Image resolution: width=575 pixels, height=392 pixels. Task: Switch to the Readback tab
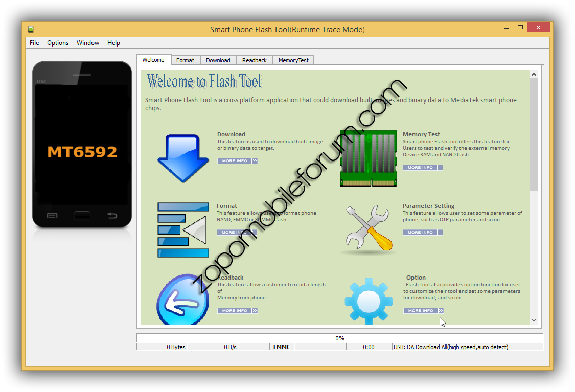click(x=255, y=60)
